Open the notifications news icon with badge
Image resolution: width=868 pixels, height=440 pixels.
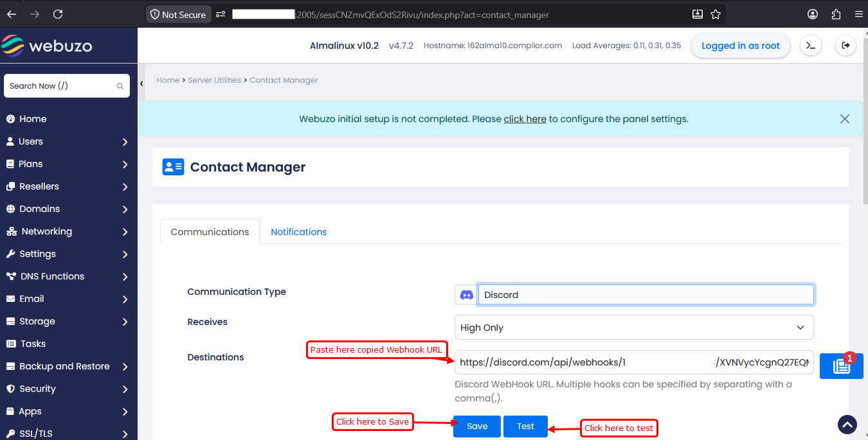[841, 366]
